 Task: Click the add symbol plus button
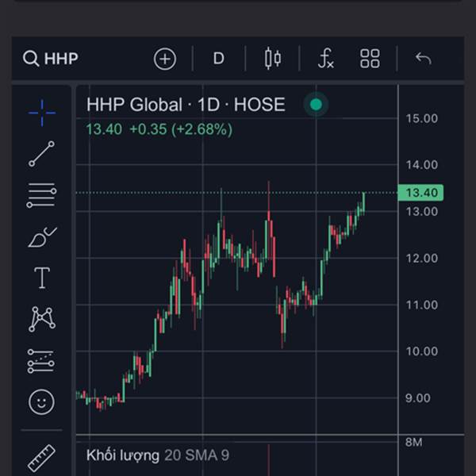click(x=164, y=59)
